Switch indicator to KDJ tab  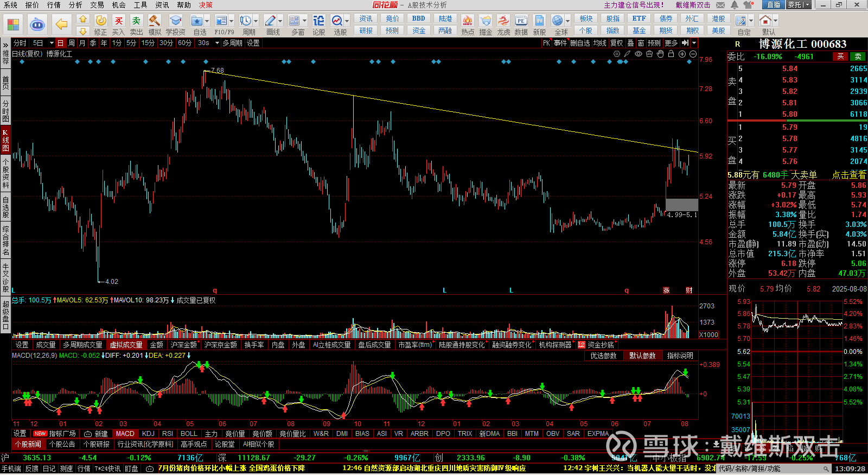(x=148, y=434)
